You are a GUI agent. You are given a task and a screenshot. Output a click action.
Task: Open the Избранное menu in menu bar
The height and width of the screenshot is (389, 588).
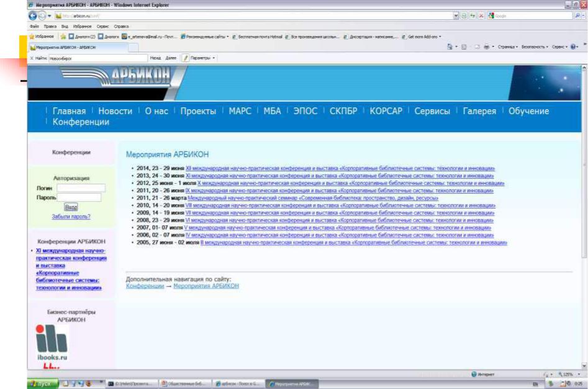[82, 27]
